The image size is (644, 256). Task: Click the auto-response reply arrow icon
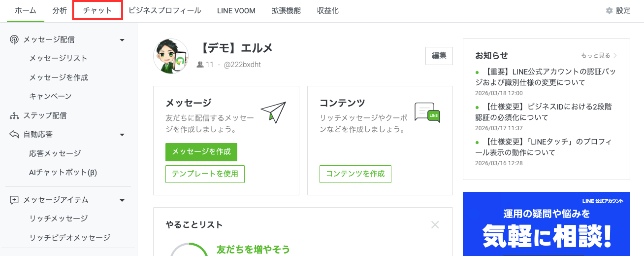click(x=14, y=134)
